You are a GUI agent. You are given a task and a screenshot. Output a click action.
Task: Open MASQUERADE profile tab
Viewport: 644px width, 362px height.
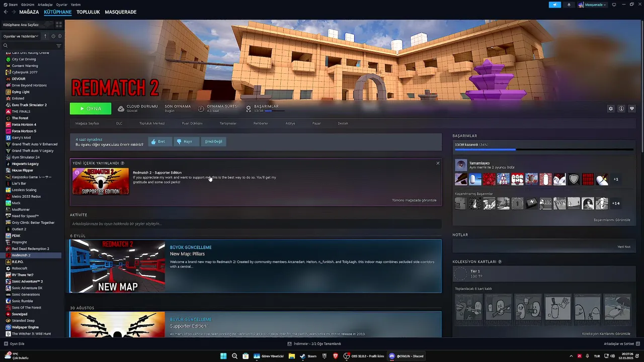(x=121, y=12)
